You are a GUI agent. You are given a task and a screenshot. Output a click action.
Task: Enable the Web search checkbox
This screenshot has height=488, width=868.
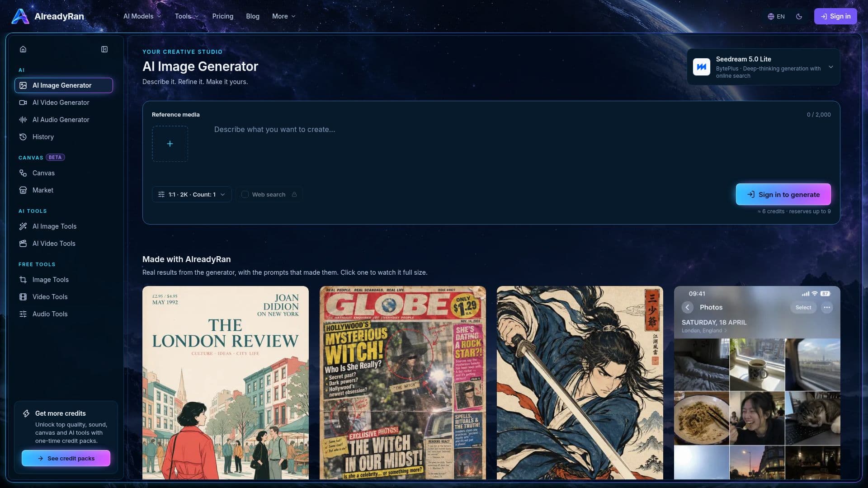tap(245, 194)
